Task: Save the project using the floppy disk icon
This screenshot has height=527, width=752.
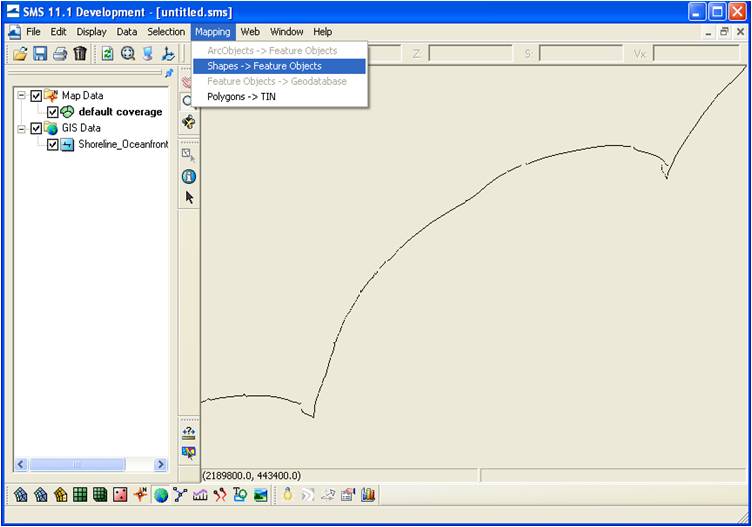Action: click(40, 54)
